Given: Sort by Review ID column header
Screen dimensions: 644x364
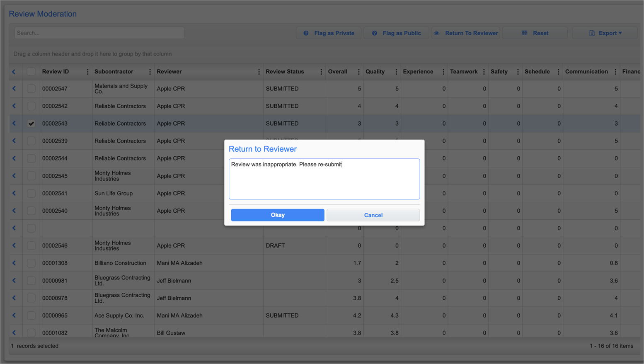Looking at the screenshot, I should pos(56,72).
